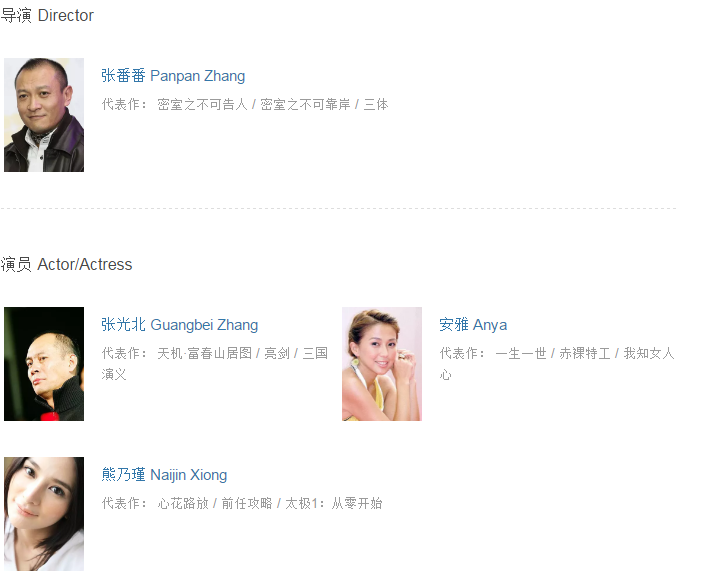702x580 pixels.
Task: Open director link 张番番 Panpan Zhang
Action: (173, 76)
